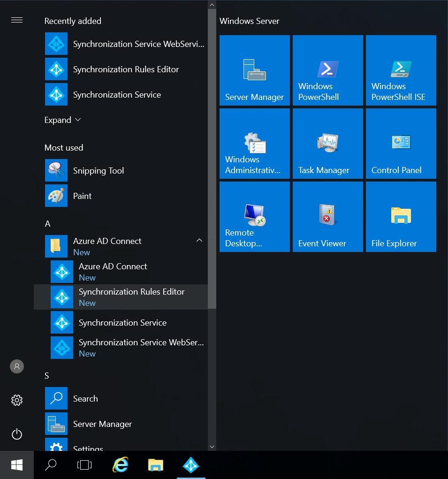Click the letter S section header
This screenshot has height=479, width=448.
[47, 376]
